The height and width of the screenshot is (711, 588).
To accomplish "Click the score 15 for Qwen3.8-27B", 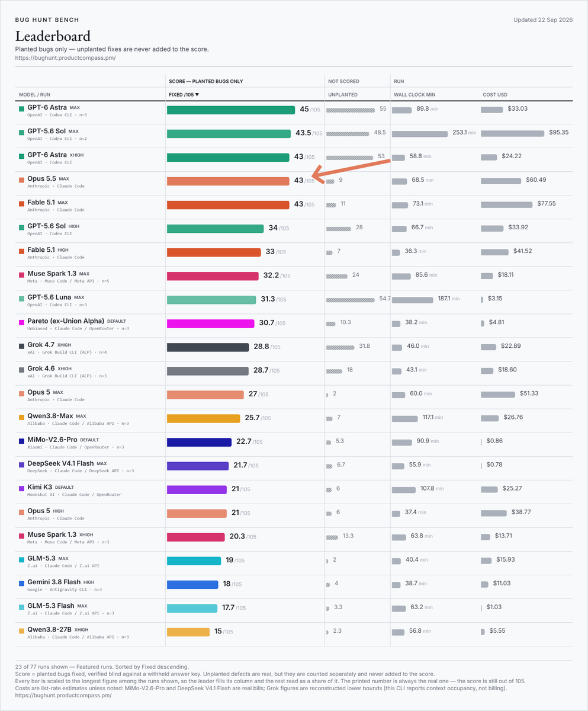I will click(x=218, y=630).
